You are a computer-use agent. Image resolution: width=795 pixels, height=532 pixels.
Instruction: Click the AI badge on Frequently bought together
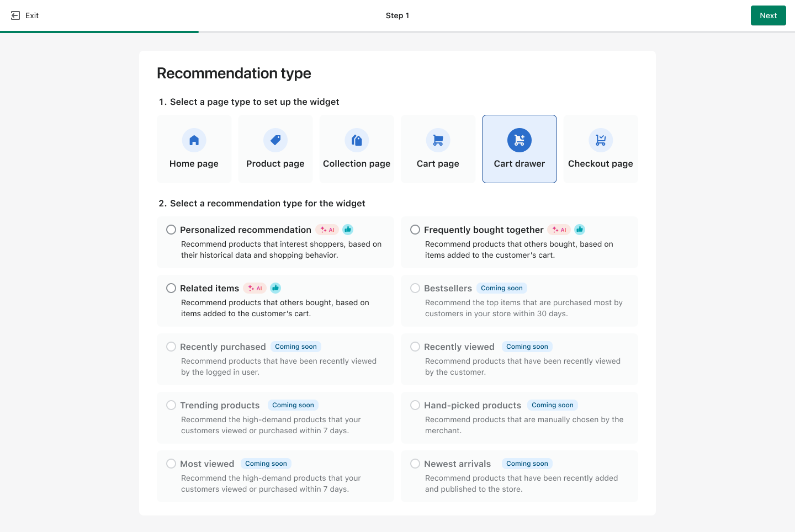(x=559, y=230)
